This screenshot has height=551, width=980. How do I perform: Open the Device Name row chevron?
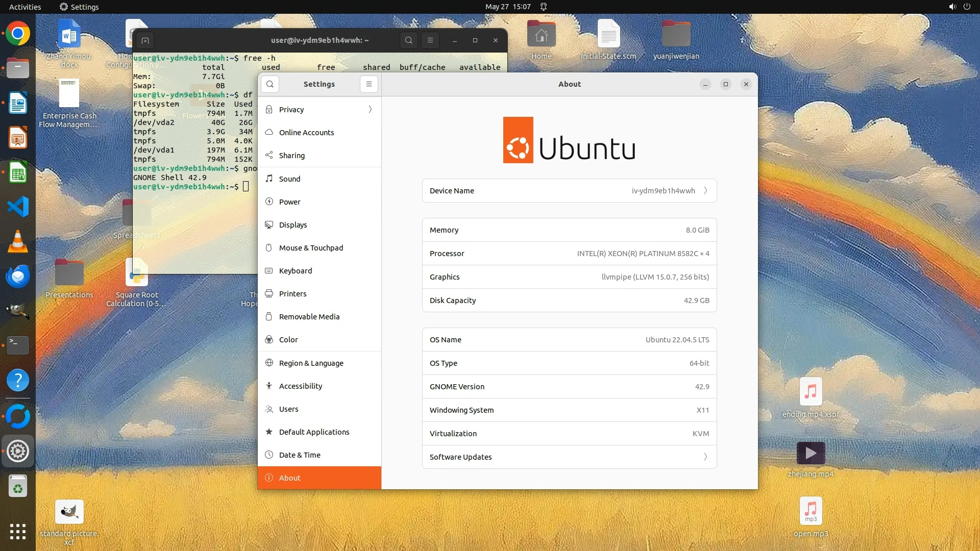click(x=705, y=191)
